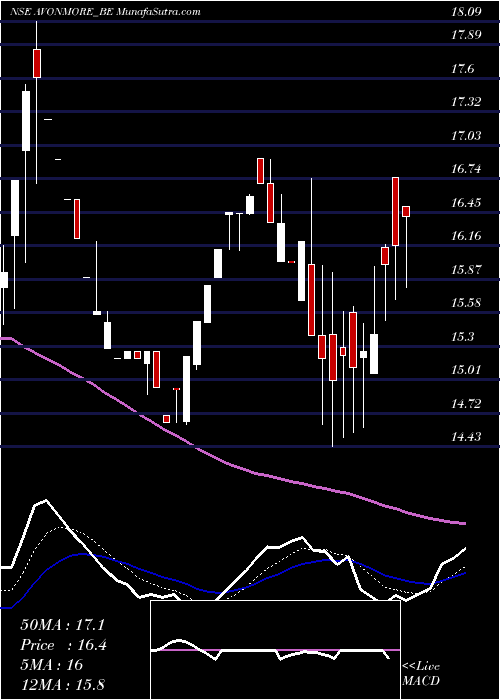The height and width of the screenshot is (700, 500).
Task: Select the 15.01 price label
Action: point(466,370)
